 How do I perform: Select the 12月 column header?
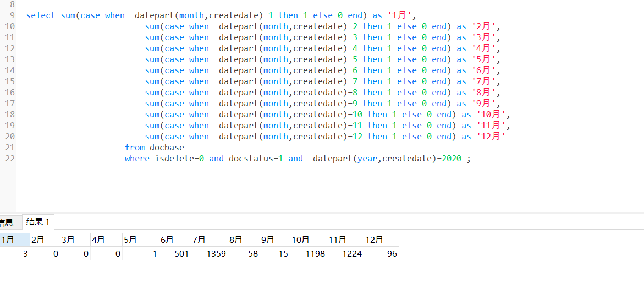[381, 240]
